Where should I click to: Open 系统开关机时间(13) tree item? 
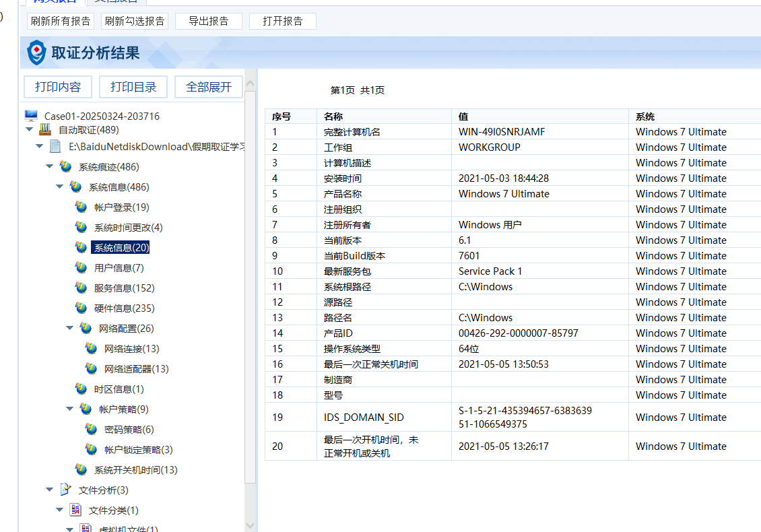click(136, 470)
